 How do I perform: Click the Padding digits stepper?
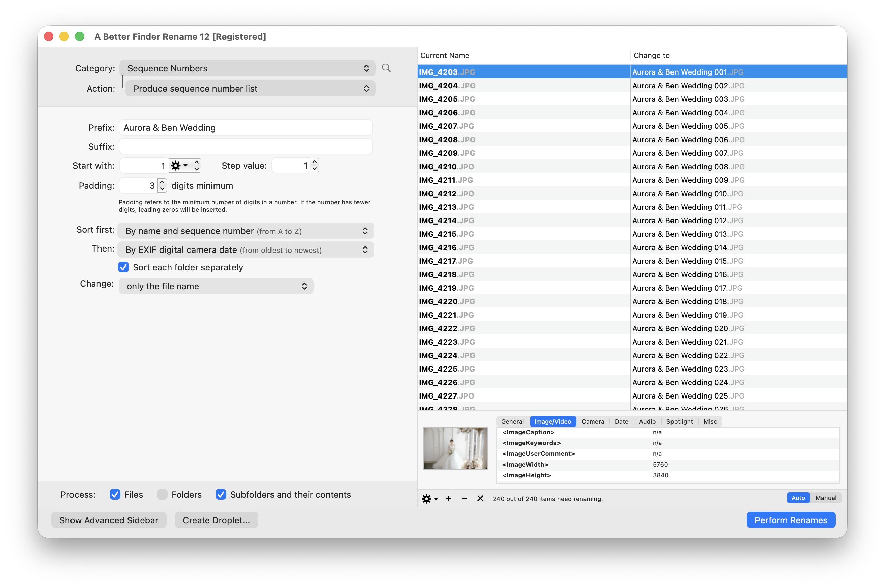click(162, 185)
